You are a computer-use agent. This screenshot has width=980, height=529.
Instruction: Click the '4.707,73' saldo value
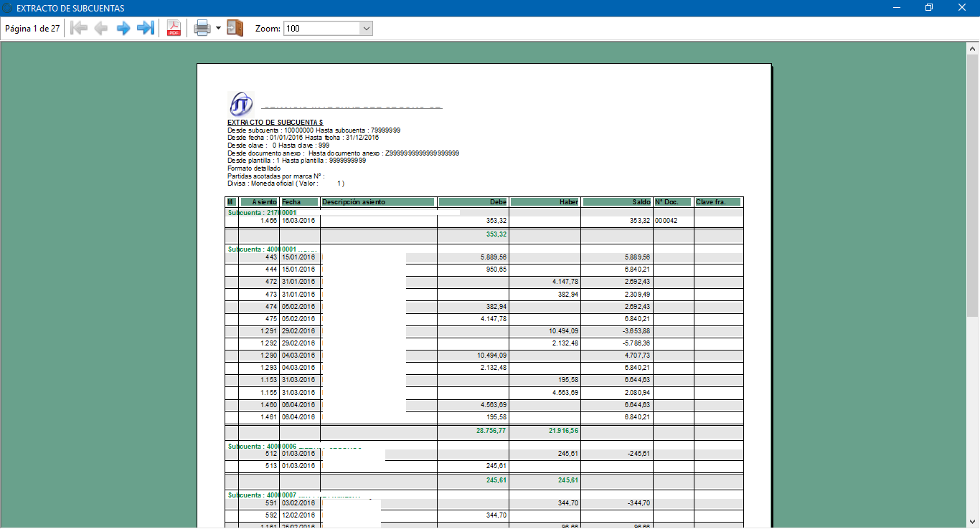pos(637,355)
